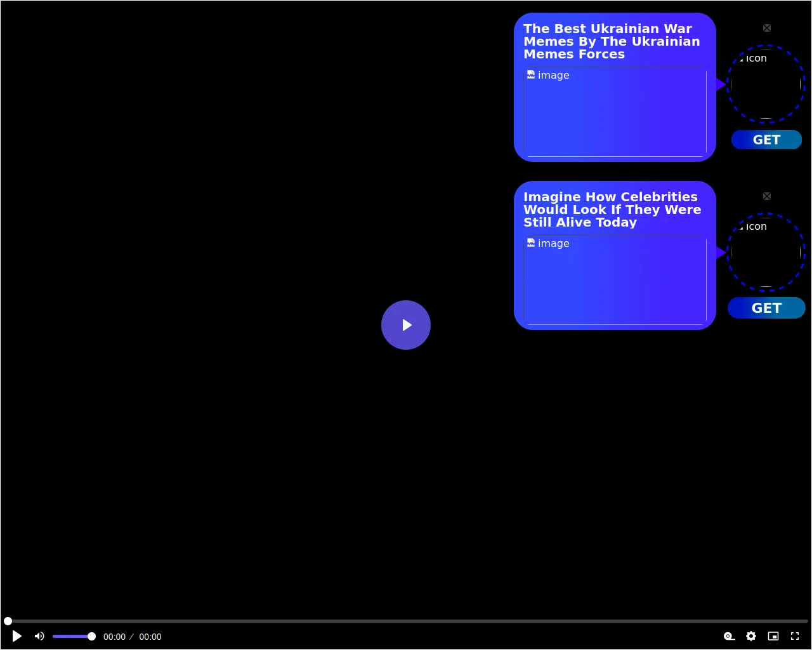Open 'The Best Ukrainian War Memes' headline

point(612,41)
